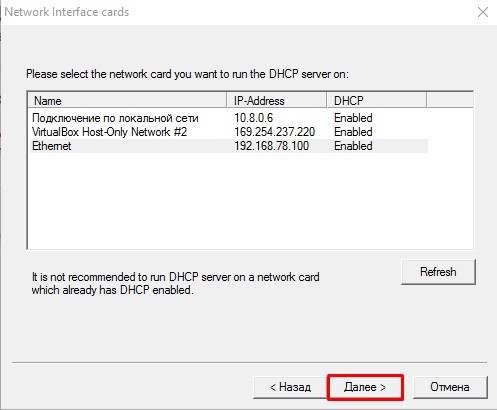Refresh the network card list
This screenshot has height=410, width=497.
tap(438, 272)
